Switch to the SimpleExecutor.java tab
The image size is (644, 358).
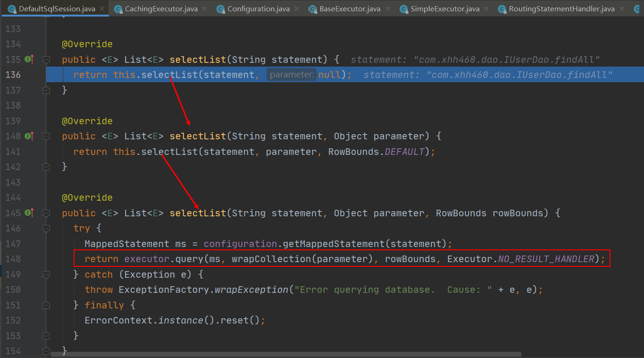click(x=445, y=9)
